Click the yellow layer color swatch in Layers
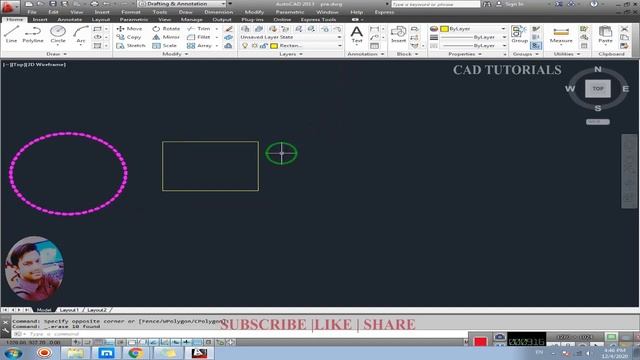 (274, 46)
